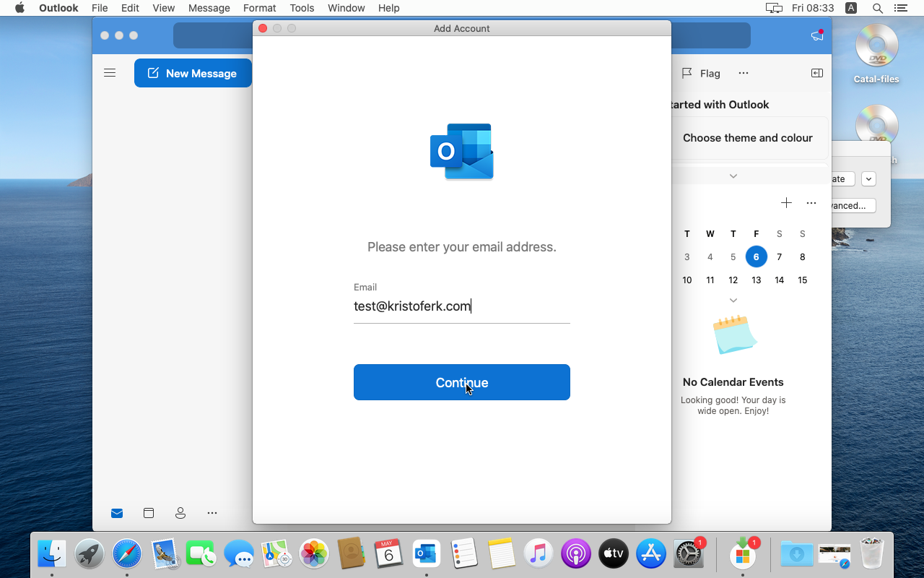The width and height of the screenshot is (924, 578).
Task: Open the Calendar view icon
Action: (149, 513)
